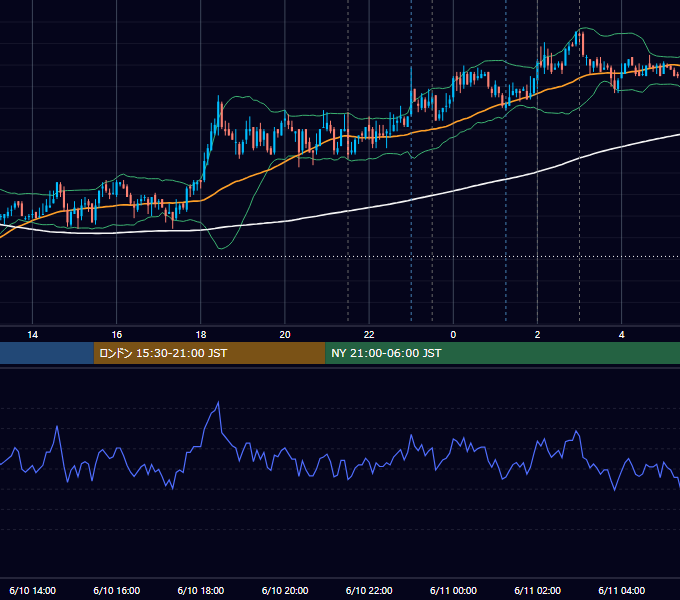Click the 6/11 02:00 date label
680x600 pixels.
click(537, 590)
